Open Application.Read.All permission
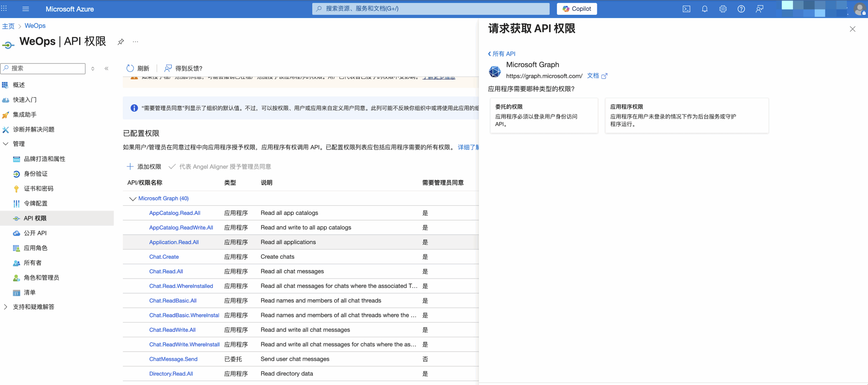 point(174,242)
